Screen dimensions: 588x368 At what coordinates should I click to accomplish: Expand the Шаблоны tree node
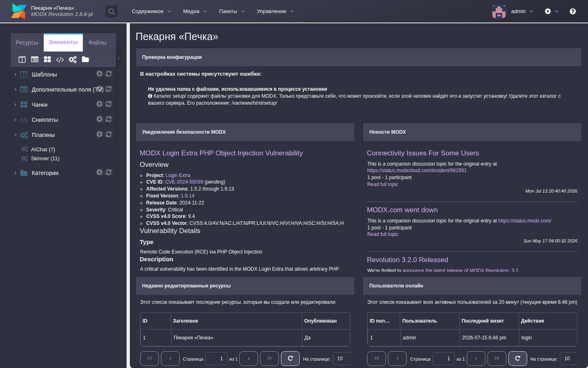(16, 75)
